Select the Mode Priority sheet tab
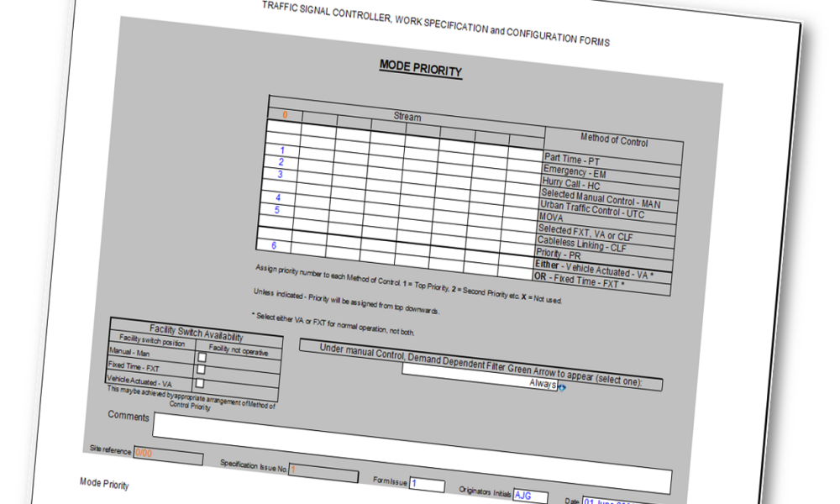Viewport: 840px width, 504px height. coord(107,485)
